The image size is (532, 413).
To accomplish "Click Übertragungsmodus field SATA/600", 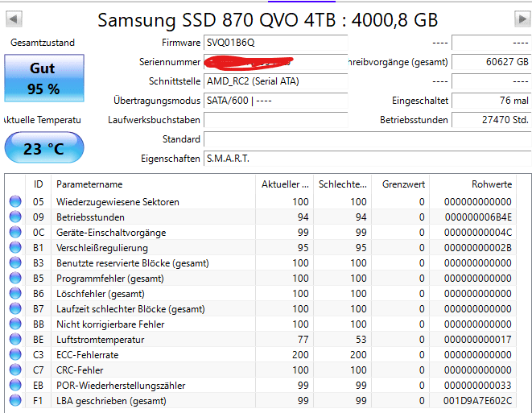I will click(x=276, y=101).
